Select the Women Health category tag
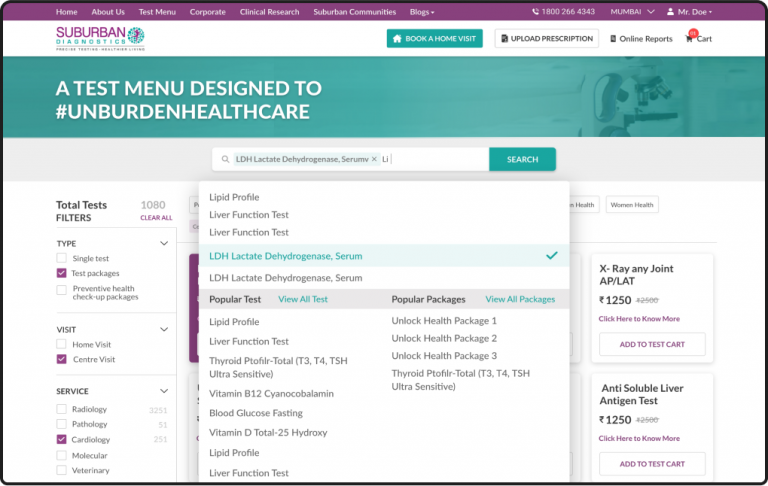The height and width of the screenshot is (486, 768). 632,205
